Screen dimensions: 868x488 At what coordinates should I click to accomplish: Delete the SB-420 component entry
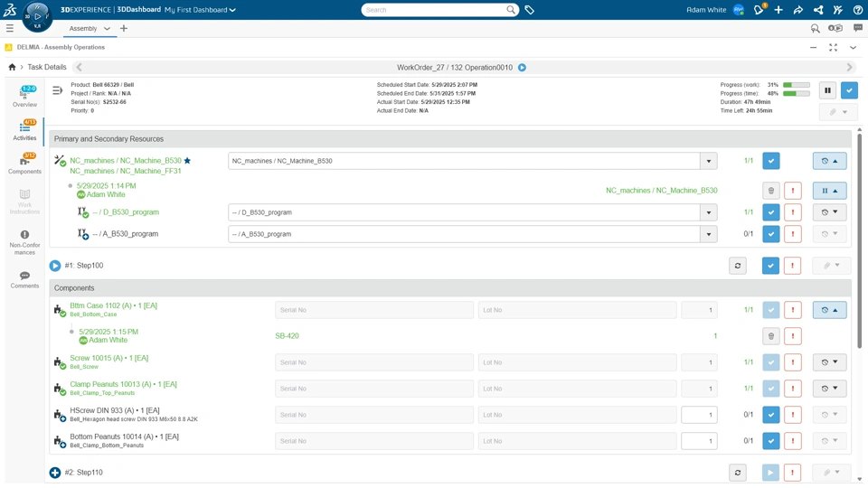(770, 336)
